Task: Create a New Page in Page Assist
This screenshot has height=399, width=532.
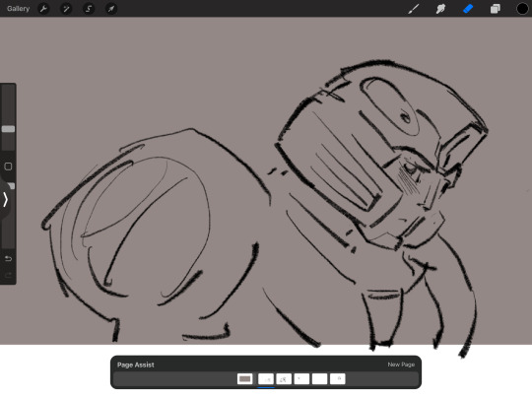Action: pyautogui.click(x=401, y=365)
